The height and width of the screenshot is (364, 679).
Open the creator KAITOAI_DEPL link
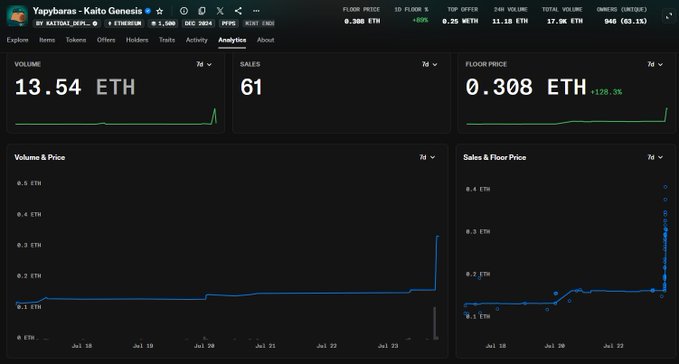pos(67,23)
